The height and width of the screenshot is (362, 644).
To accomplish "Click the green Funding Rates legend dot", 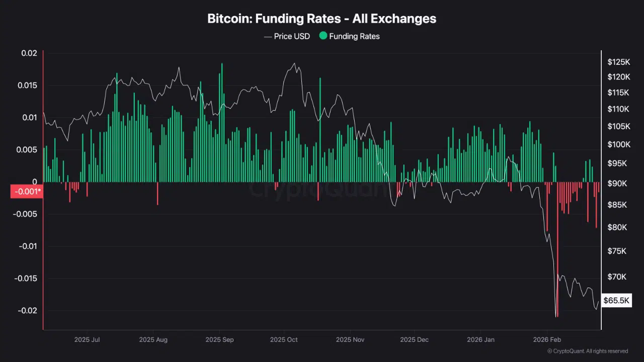I will [323, 36].
